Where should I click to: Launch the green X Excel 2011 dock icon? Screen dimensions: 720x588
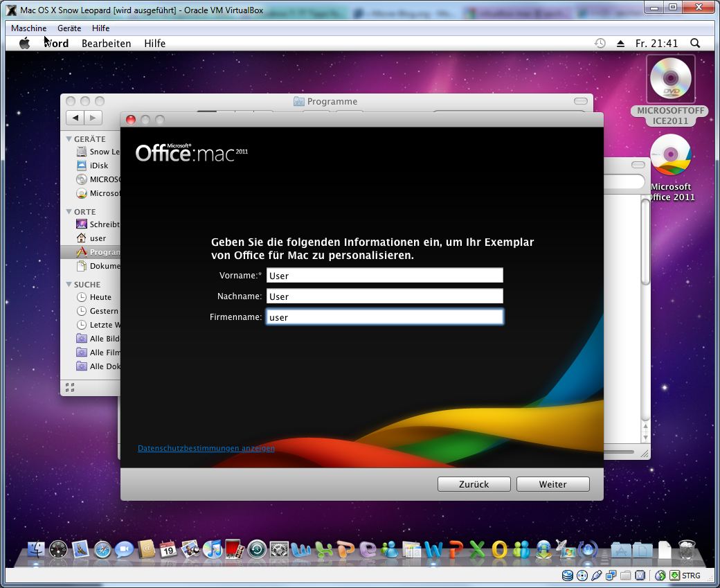pos(478,549)
